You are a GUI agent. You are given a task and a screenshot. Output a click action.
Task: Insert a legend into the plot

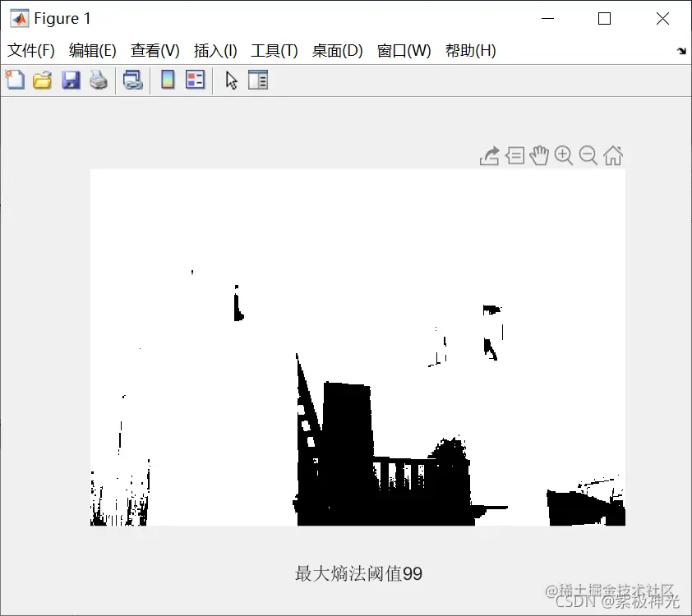(x=195, y=80)
